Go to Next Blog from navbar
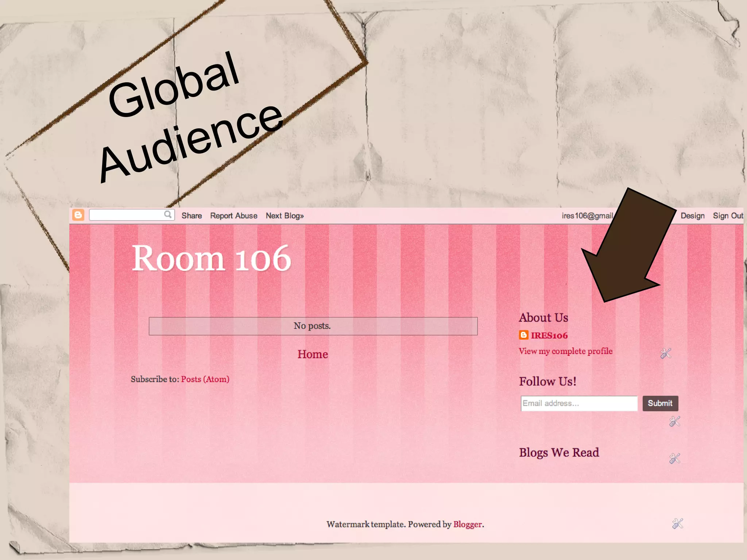This screenshot has width=747, height=560. point(285,216)
